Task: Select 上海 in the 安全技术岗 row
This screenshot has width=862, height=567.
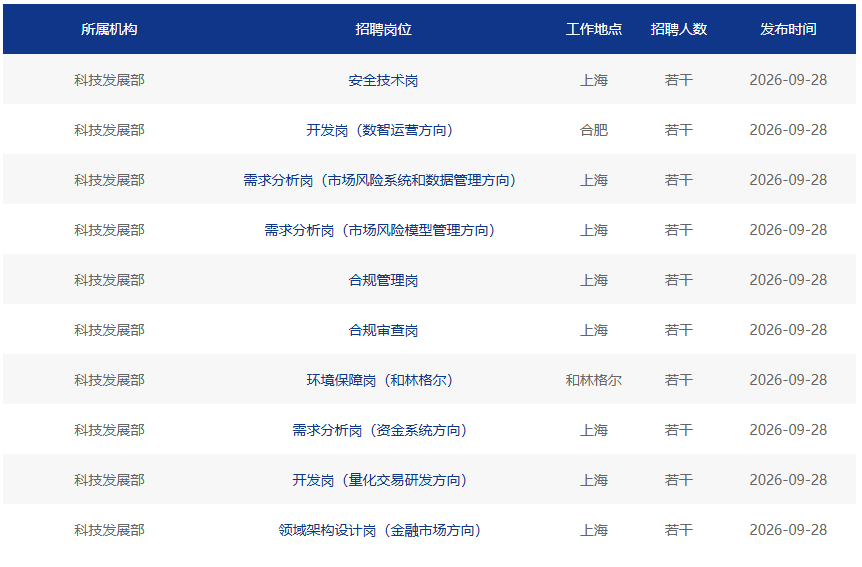Action: pos(594,80)
